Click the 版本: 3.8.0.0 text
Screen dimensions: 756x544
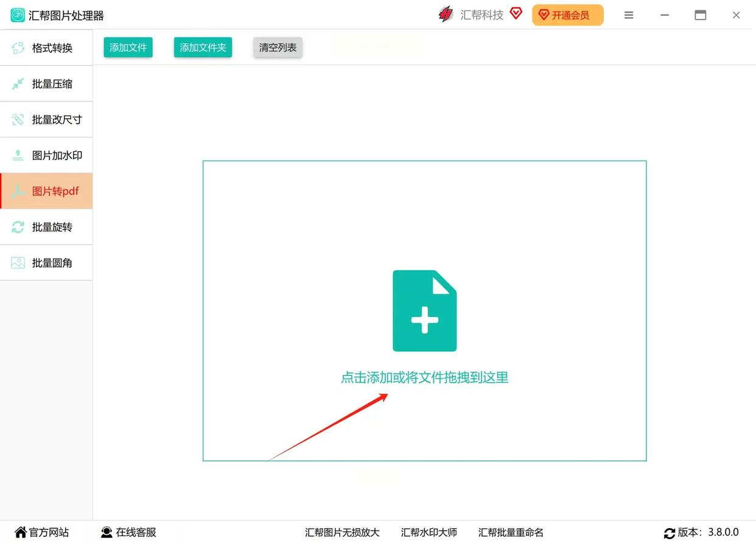pyautogui.click(x=709, y=532)
